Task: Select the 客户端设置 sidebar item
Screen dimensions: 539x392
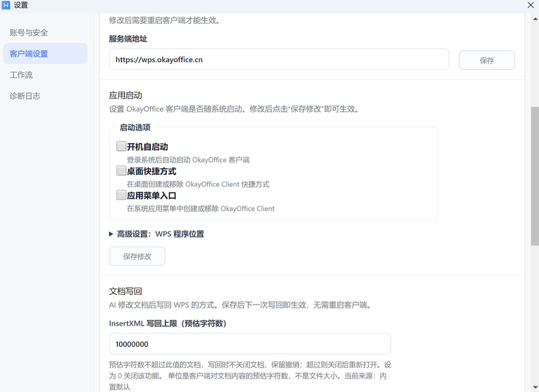Action: (45, 54)
